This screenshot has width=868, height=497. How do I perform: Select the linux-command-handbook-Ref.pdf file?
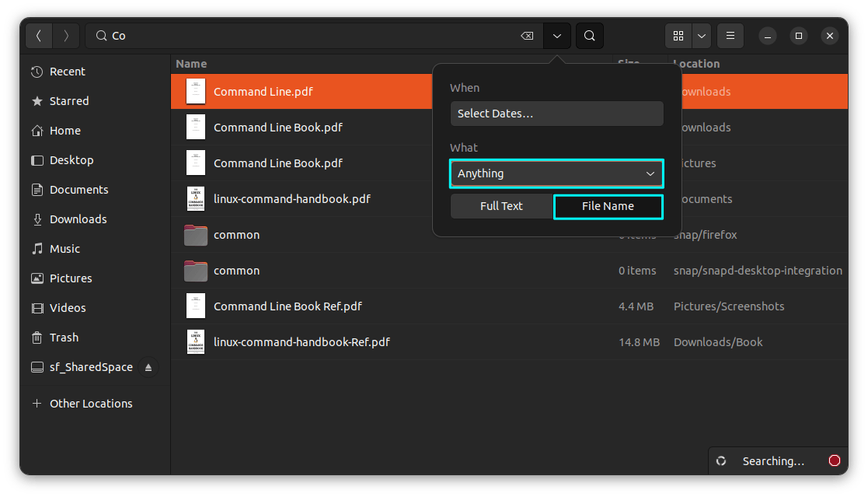tap(302, 342)
